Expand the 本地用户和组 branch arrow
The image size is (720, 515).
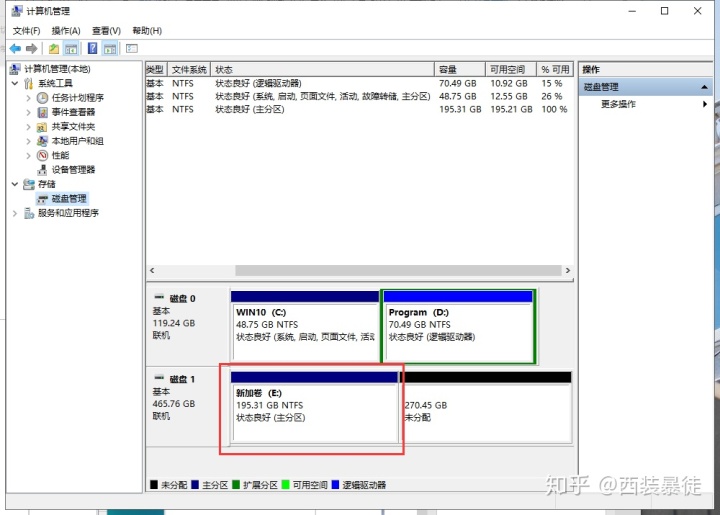(28, 141)
